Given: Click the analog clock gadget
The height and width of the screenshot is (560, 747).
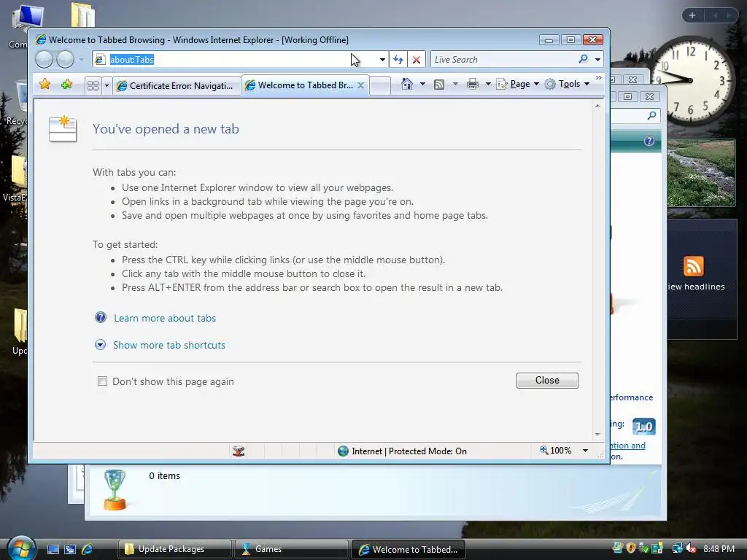Looking at the screenshot, I should (x=690, y=81).
